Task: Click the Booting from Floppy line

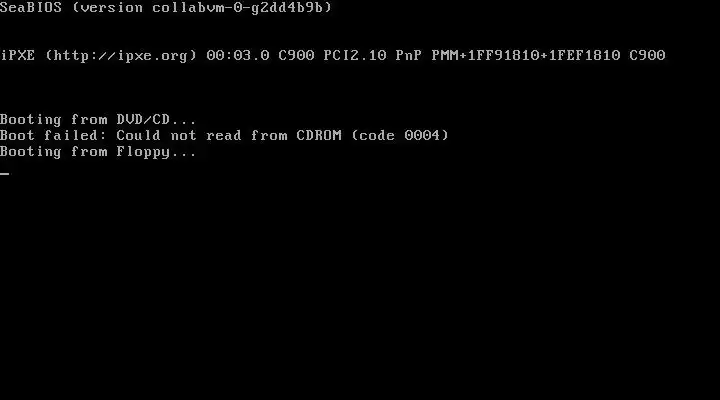Action: click(x=98, y=152)
